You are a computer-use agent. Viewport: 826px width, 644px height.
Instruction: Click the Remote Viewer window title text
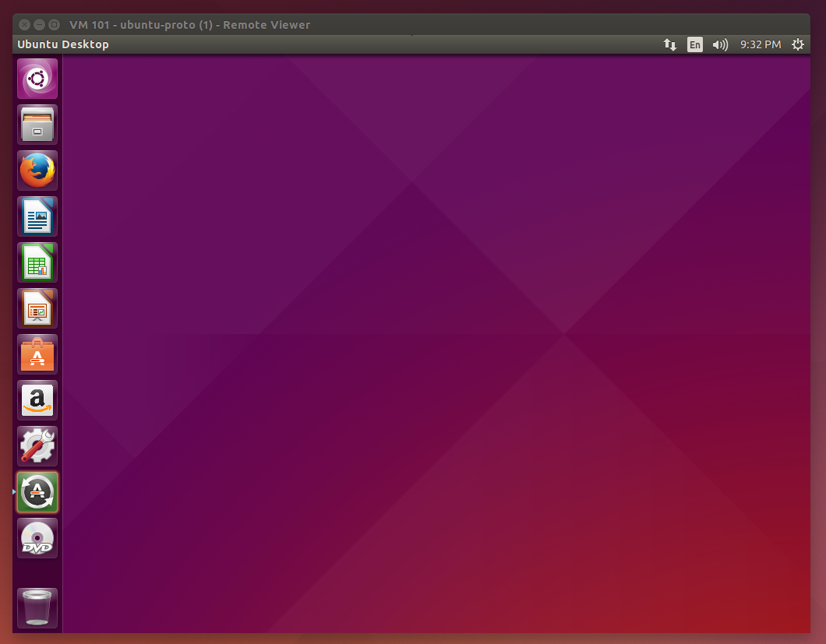pyautogui.click(x=189, y=25)
